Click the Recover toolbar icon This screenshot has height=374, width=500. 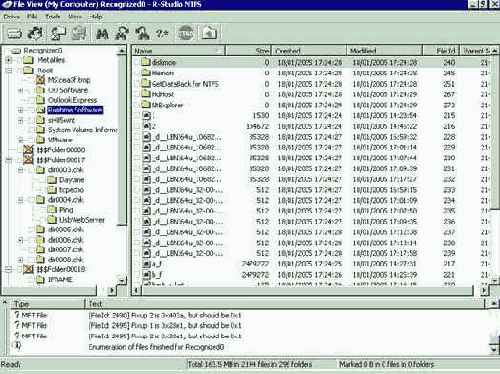pyautogui.click(x=58, y=33)
